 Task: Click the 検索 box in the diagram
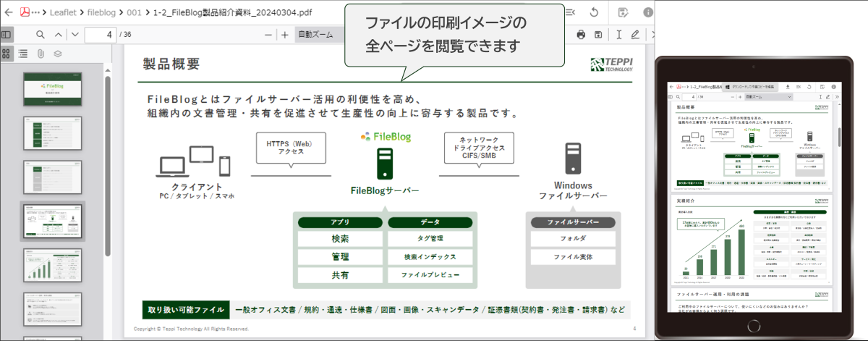pyautogui.click(x=340, y=238)
